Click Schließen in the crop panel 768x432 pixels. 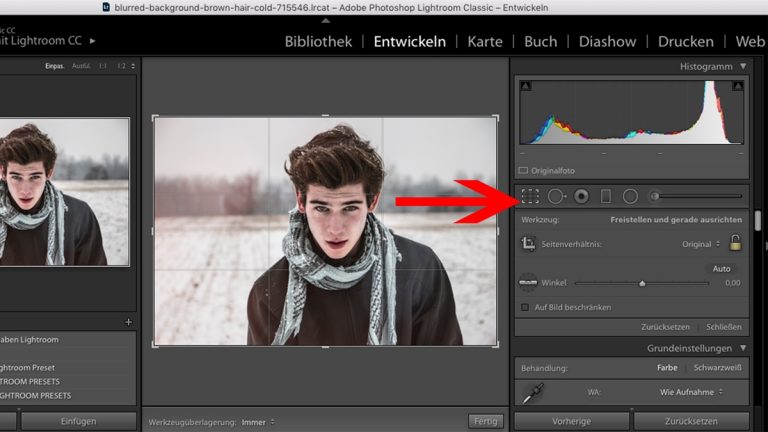point(723,327)
